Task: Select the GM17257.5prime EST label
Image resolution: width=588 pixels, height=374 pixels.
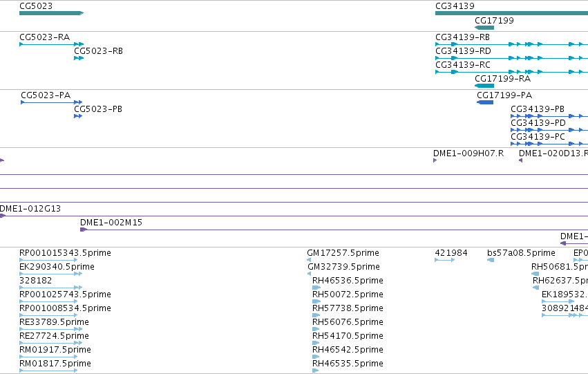Action: (x=343, y=253)
